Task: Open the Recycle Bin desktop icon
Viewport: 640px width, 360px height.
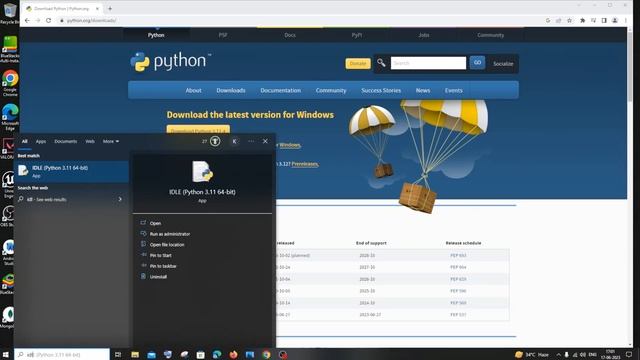Action: click(x=9, y=13)
